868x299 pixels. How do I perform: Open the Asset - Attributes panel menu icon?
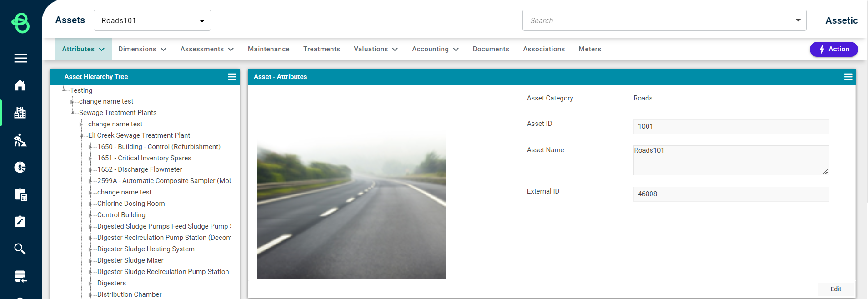[x=848, y=77]
